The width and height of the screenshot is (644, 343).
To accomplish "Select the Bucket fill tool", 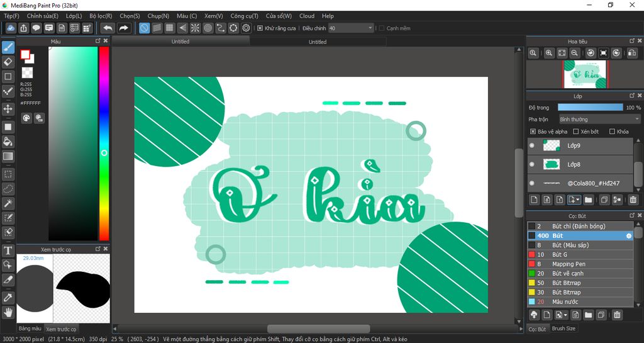I will click(x=8, y=142).
